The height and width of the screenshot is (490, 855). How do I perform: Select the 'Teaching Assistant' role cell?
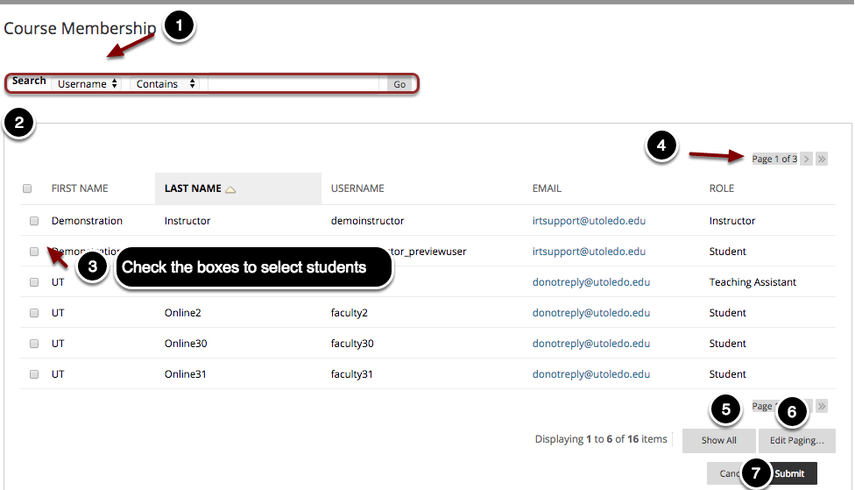(752, 282)
